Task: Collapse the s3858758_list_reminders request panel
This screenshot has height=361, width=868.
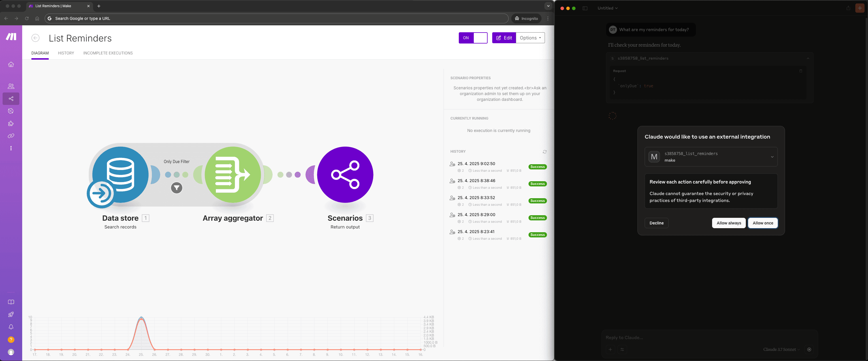Action: [807, 58]
